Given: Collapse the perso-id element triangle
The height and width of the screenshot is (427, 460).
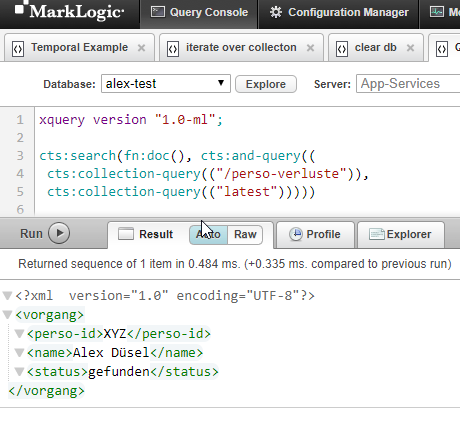Looking at the screenshot, I should (x=20, y=333).
